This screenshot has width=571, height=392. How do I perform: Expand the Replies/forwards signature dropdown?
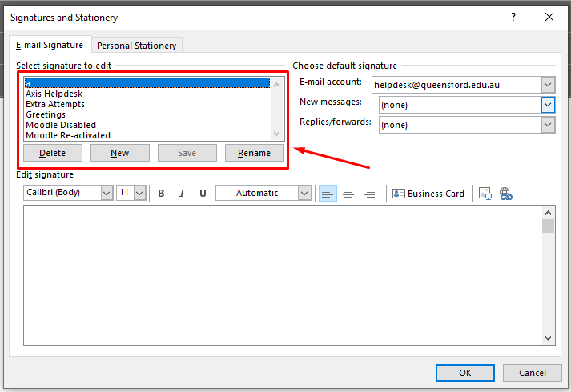coord(548,125)
